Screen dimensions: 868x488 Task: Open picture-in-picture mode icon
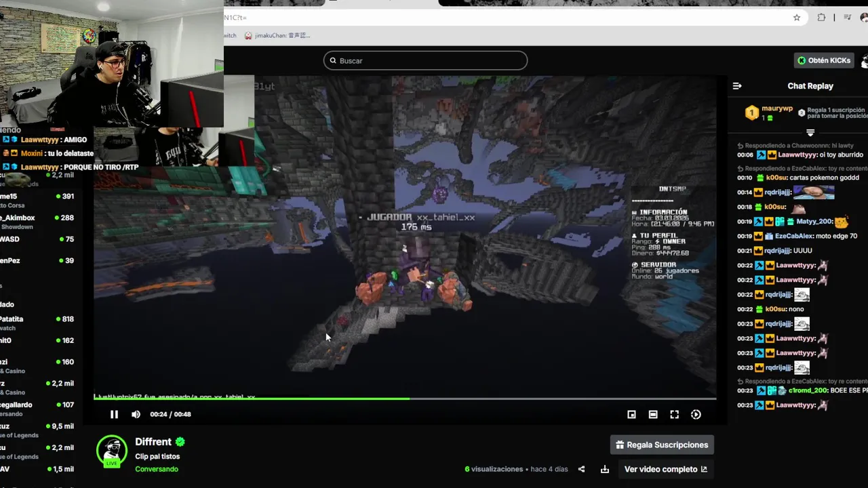tap(631, 414)
